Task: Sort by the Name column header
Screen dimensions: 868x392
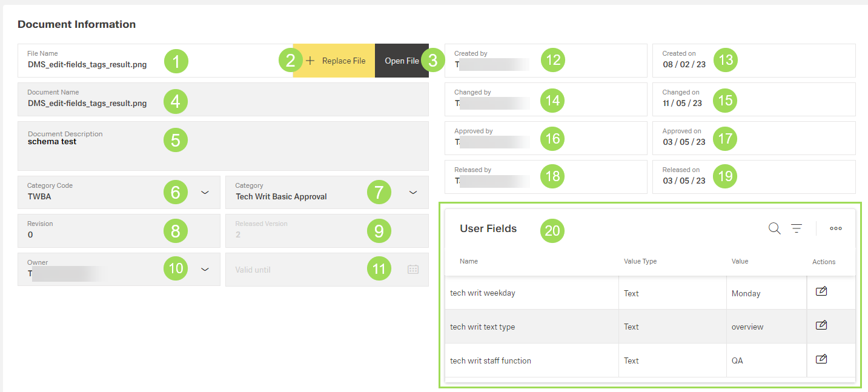Action: click(469, 261)
